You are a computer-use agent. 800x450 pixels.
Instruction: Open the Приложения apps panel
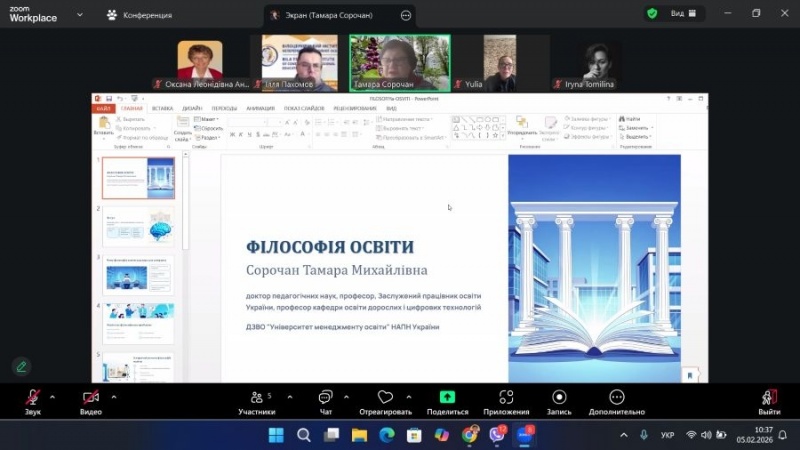506,398
